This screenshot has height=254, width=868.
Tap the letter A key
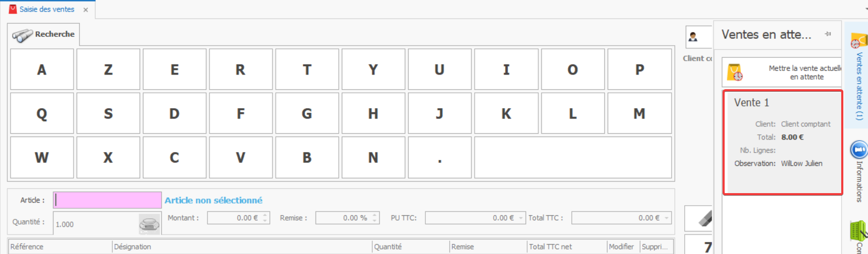[x=42, y=69]
